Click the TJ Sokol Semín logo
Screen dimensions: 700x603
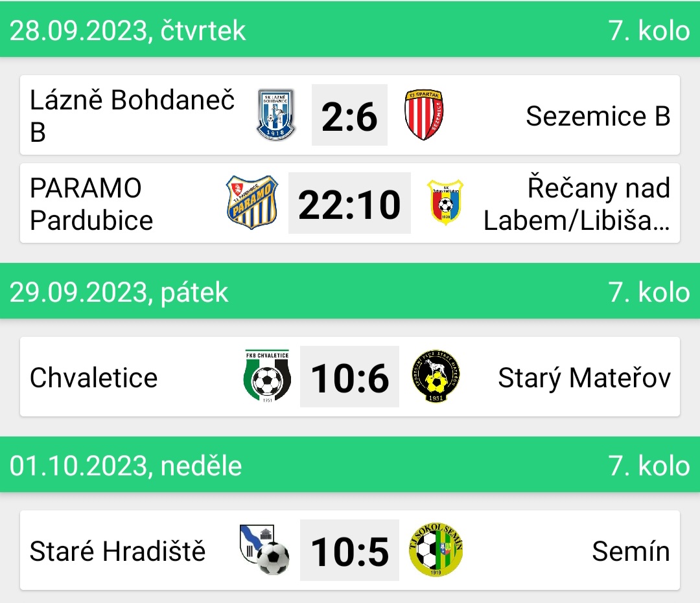click(436, 550)
